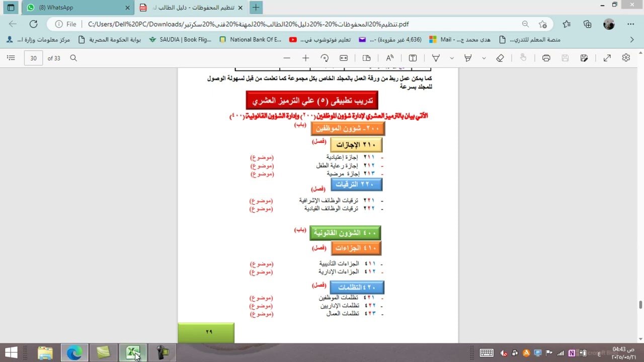Open a new browser tab
Screen dimensions: 644x362
point(256,8)
